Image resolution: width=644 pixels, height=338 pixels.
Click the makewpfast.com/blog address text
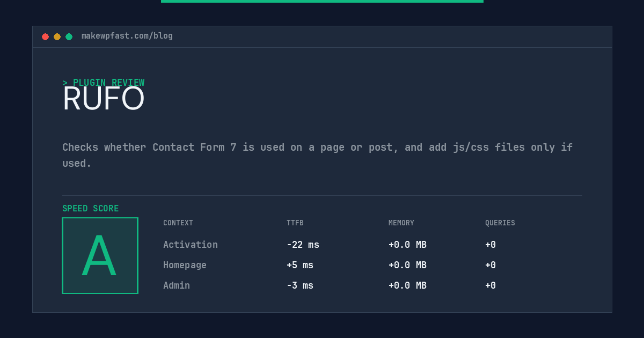[127, 36]
